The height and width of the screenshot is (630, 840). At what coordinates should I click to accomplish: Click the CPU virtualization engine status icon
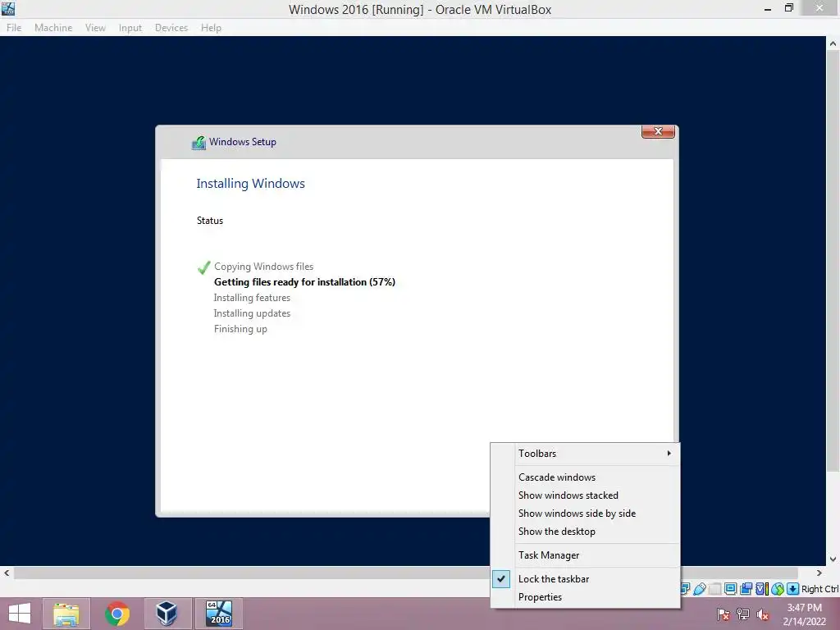tap(762, 589)
